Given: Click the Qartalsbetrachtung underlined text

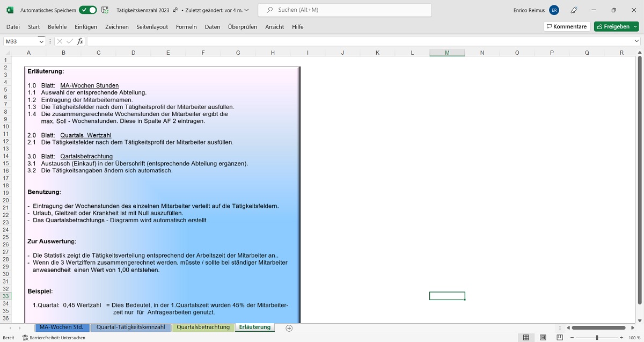Looking at the screenshot, I should click(x=86, y=156).
